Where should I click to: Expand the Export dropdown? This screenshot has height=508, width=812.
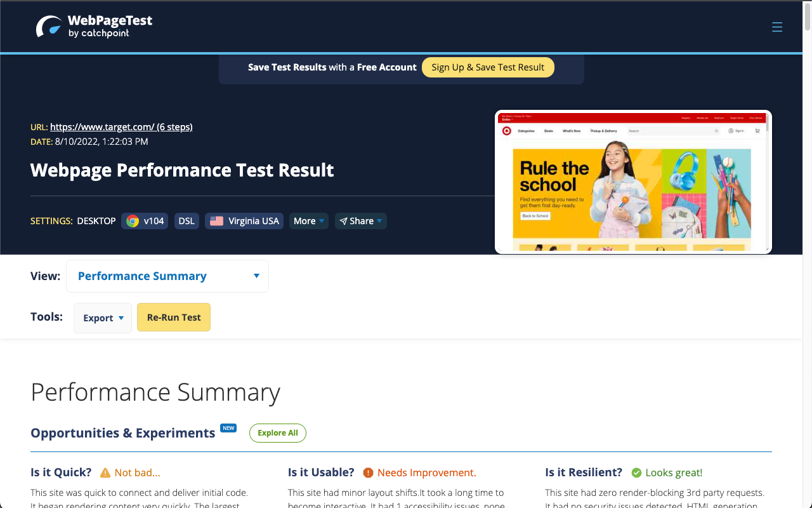[102, 317]
